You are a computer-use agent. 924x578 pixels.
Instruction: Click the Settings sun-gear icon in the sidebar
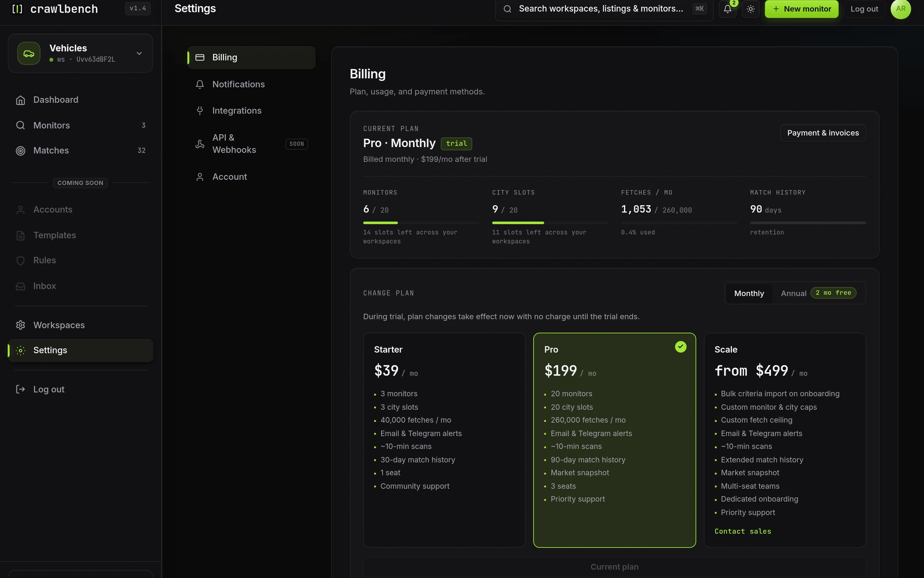tap(21, 350)
